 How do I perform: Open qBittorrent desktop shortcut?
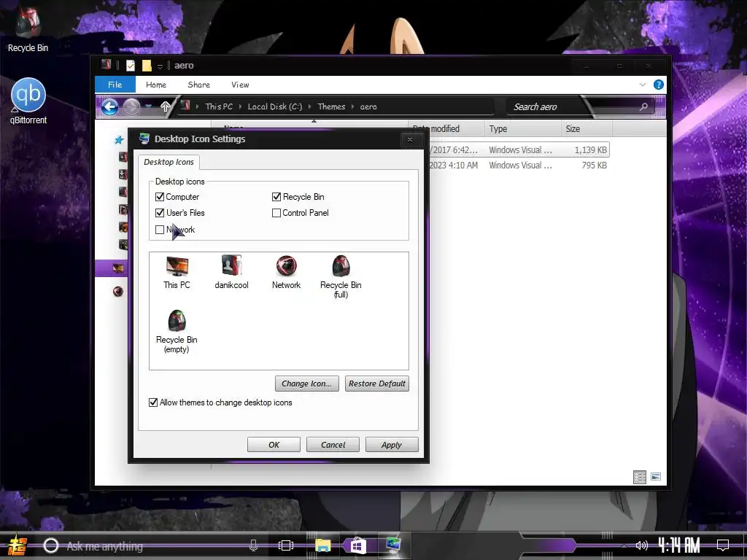pos(28,101)
